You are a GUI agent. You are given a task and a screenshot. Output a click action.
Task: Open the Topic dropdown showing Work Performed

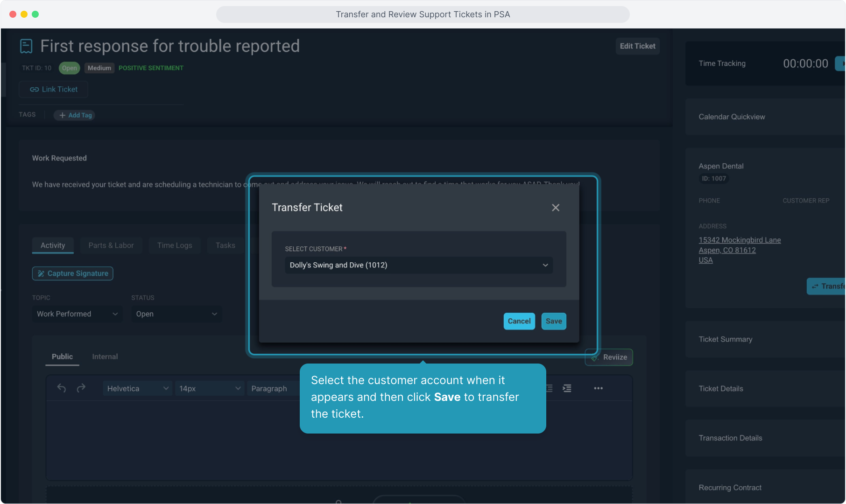coord(77,314)
